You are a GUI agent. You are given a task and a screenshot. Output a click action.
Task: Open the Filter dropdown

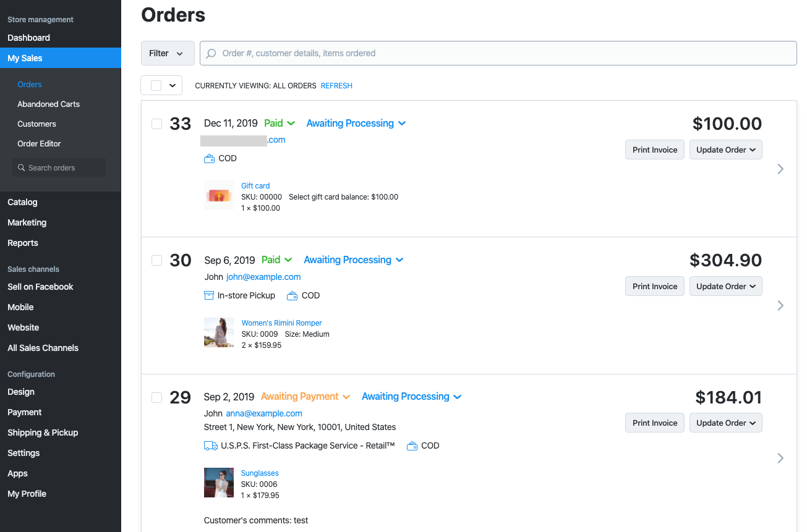point(167,53)
